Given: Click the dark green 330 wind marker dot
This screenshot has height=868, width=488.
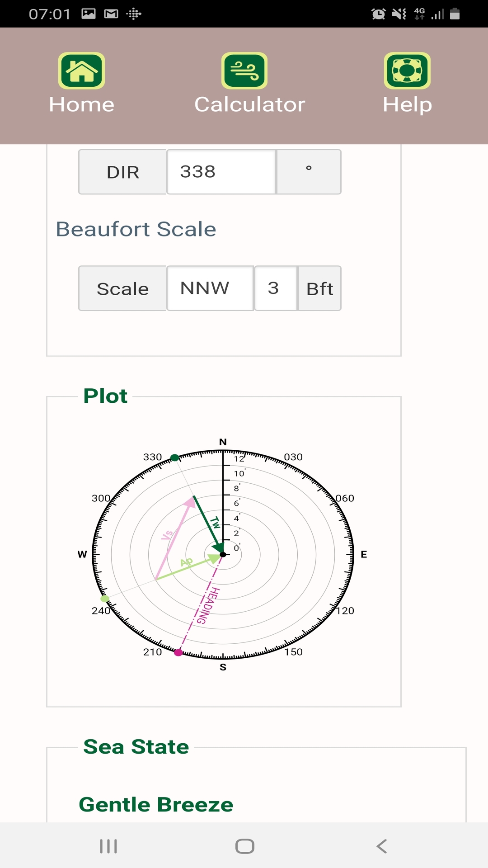Looking at the screenshot, I should point(174,457).
